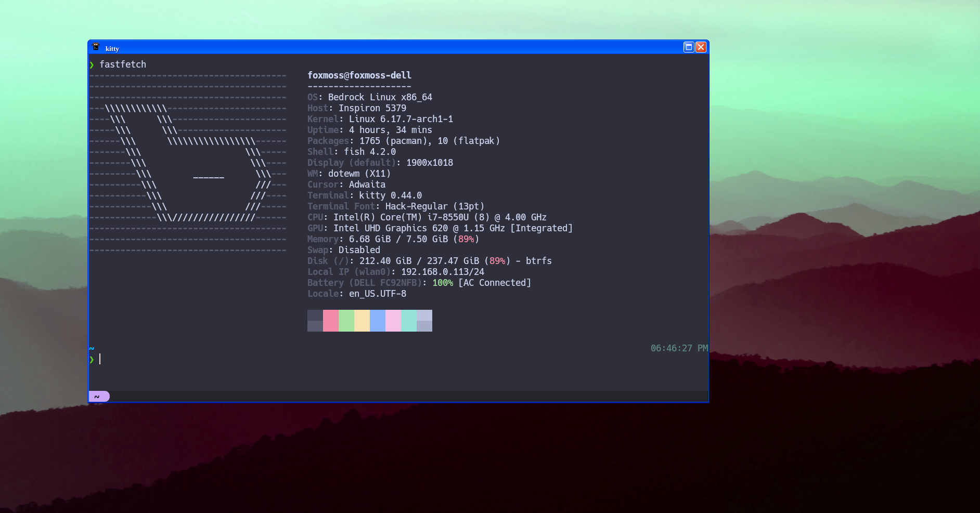The image size is (980, 513).
Task: Click the teal color swatch
Action: pyautogui.click(x=409, y=321)
